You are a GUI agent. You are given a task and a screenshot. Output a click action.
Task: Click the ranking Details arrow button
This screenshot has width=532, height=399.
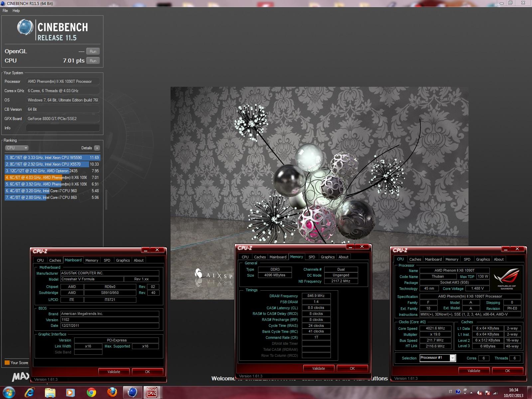[x=97, y=148]
